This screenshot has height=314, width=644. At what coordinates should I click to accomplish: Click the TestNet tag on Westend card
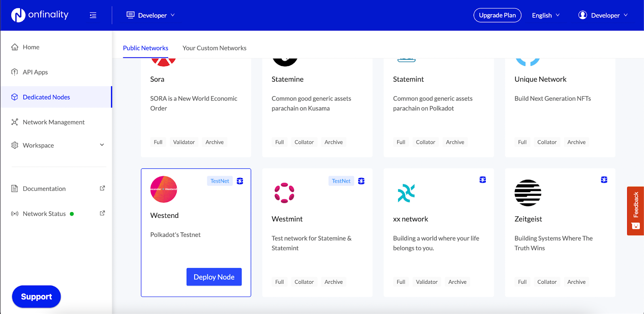click(220, 181)
